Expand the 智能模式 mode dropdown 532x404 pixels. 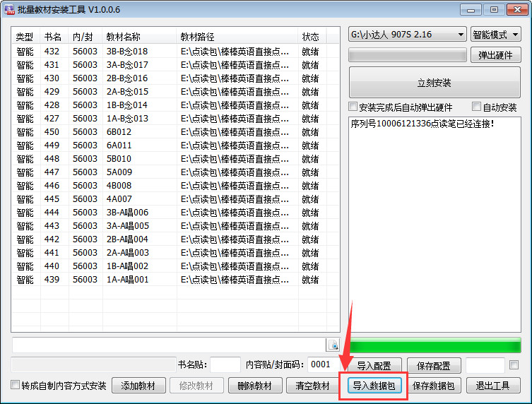(x=495, y=35)
